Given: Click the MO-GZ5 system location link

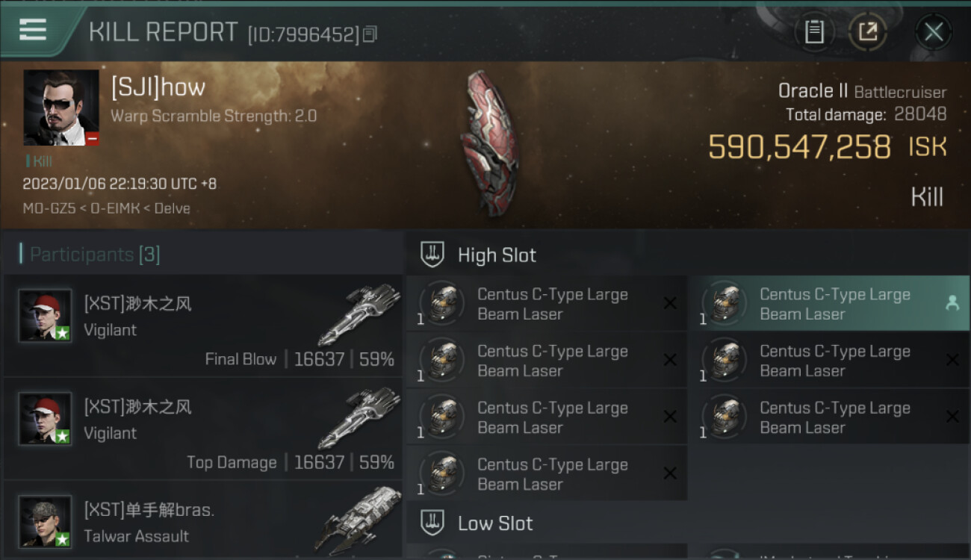Looking at the screenshot, I should [49, 208].
